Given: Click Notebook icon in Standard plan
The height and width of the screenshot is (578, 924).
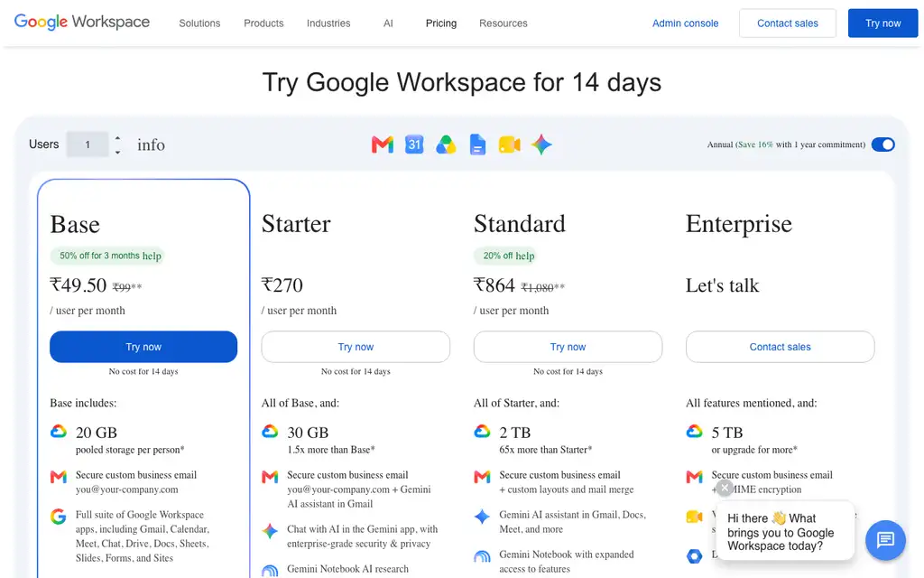Looking at the screenshot, I should click(x=482, y=556).
